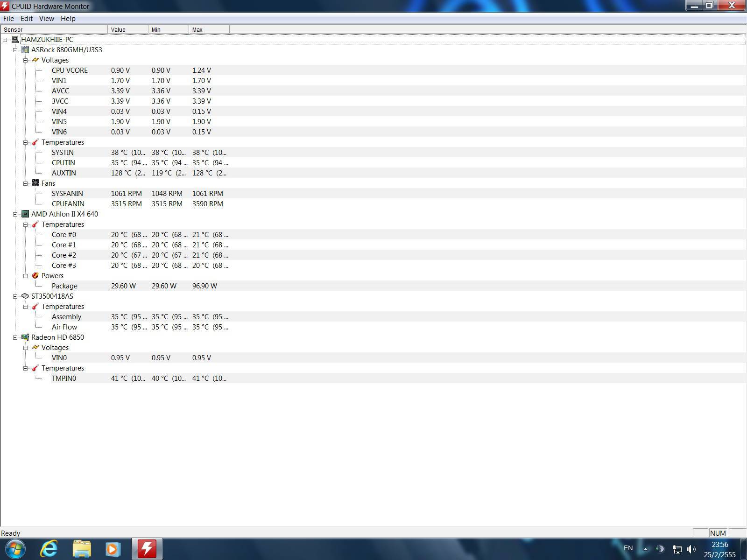
Task: Click the motherboard Voltages lightning icon
Action: point(35,60)
